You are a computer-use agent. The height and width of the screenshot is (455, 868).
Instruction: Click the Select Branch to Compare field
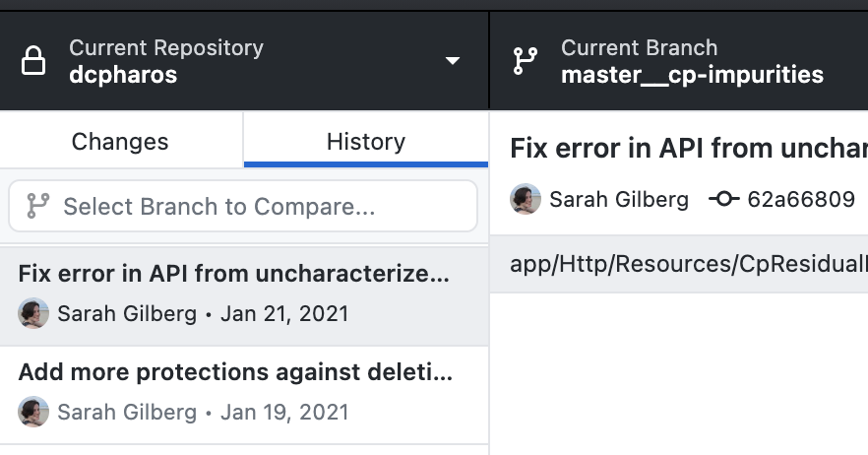(x=243, y=206)
